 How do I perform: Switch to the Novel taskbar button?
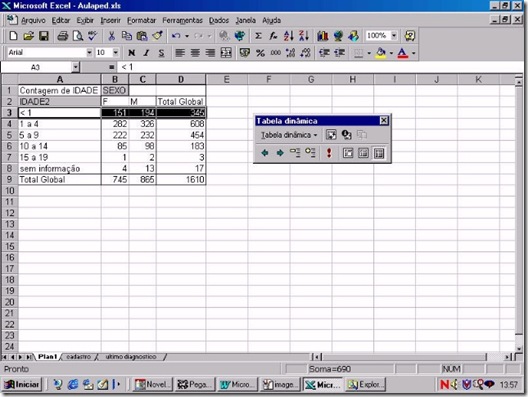point(153,384)
